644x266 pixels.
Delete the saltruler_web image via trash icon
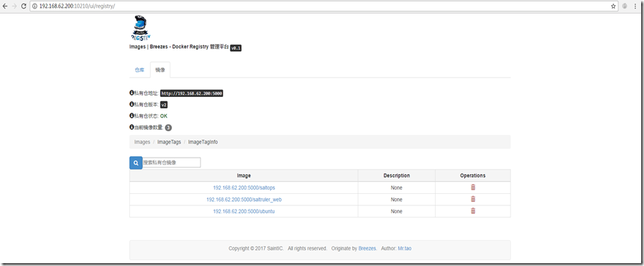click(x=473, y=199)
